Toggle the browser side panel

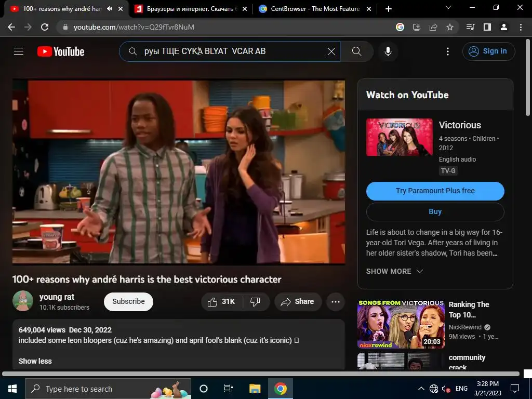487,27
